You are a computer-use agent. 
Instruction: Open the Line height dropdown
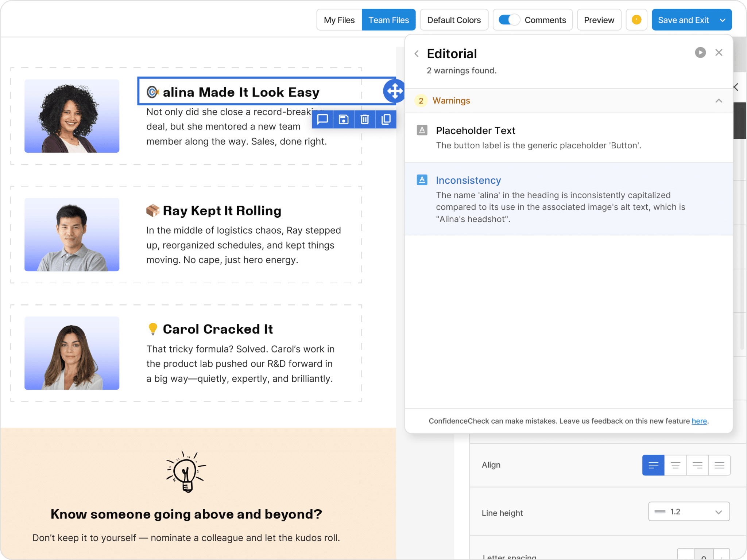[x=689, y=512]
